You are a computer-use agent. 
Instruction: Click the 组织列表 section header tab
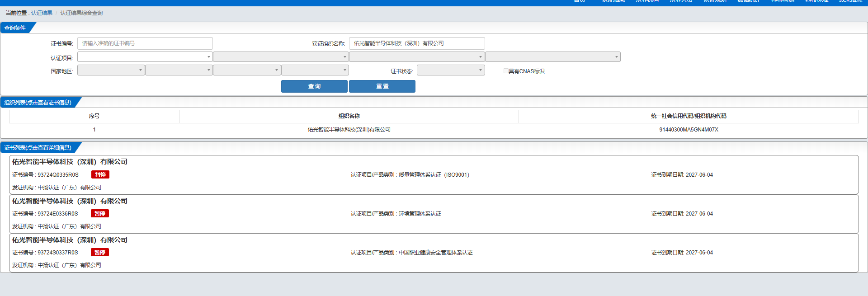tap(38, 103)
